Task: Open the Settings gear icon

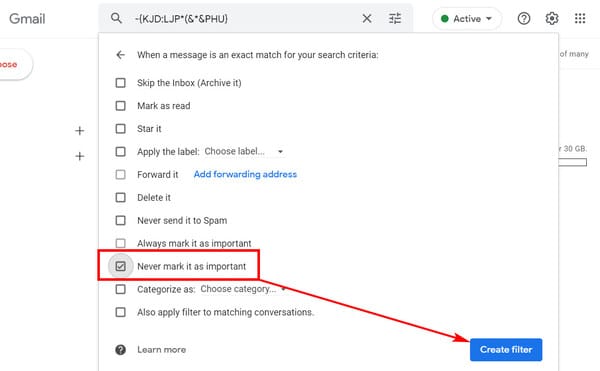Action: [x=552, y=18]
